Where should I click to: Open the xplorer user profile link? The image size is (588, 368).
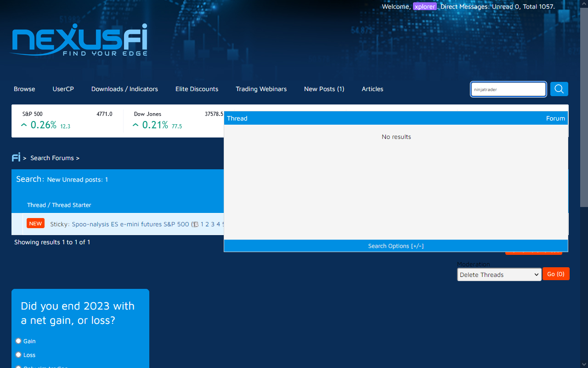coord(424,6)
